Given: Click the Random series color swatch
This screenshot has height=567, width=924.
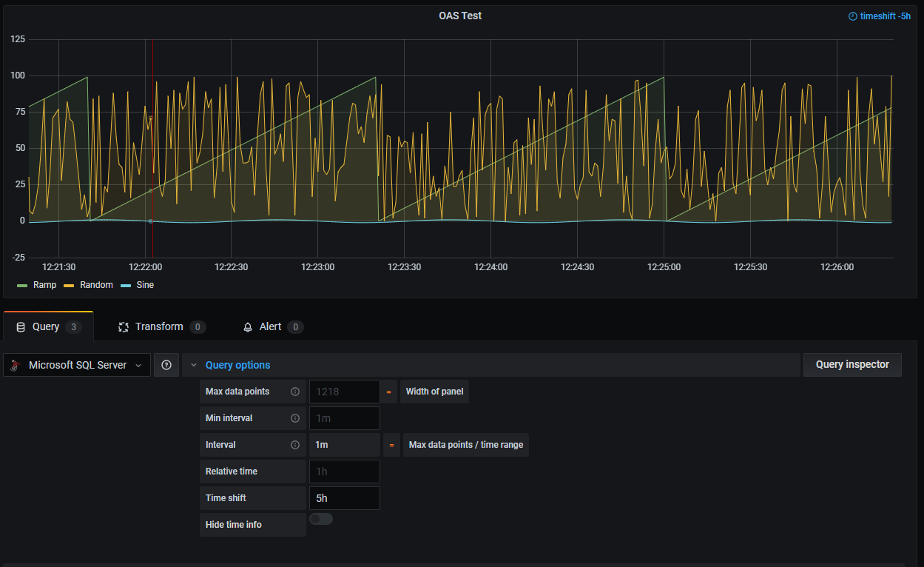Looking at the screenshot, I should tap(70, 285).
